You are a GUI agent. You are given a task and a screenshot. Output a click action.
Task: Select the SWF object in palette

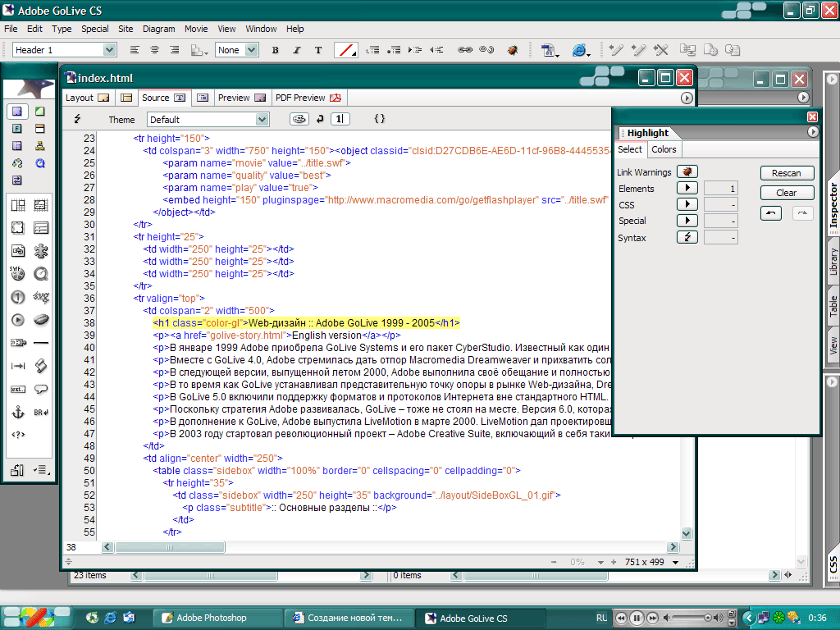(17, 274)
